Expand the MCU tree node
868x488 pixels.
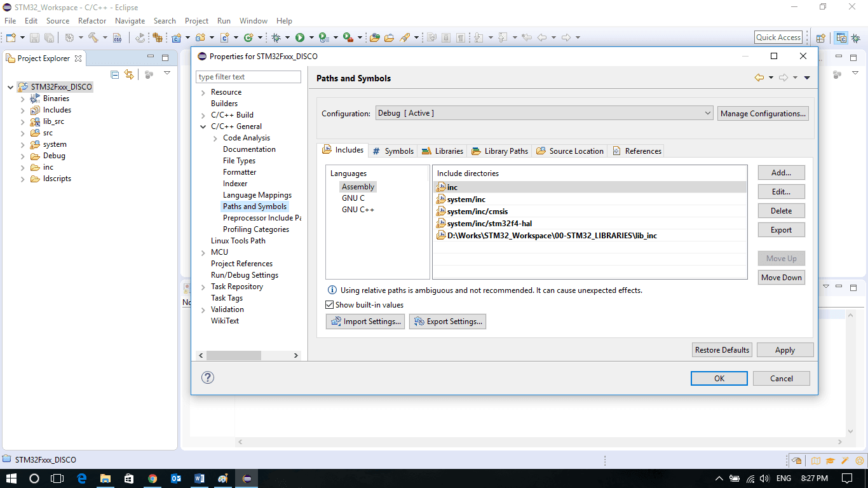pyautogui.click(x=203, y=252)
